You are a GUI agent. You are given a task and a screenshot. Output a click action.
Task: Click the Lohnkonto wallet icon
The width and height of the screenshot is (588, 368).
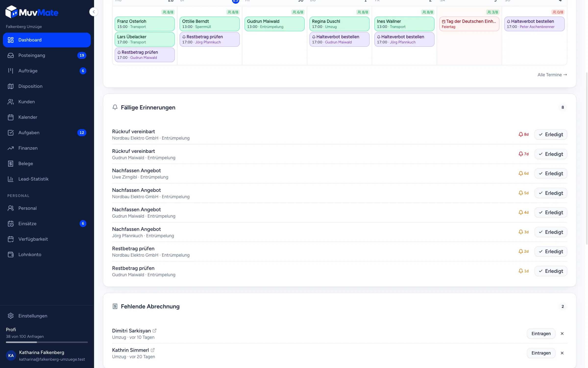coord(11,254)
